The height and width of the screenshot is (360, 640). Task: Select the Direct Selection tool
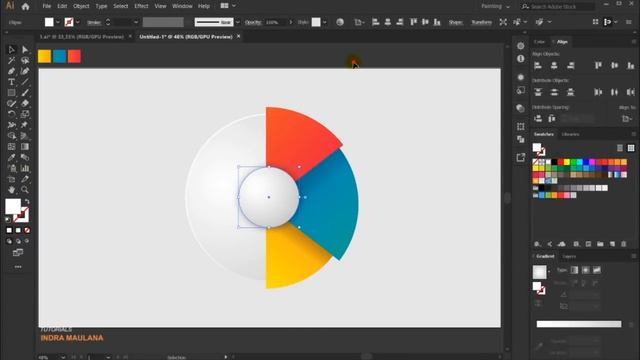click(x=25, y=49)
